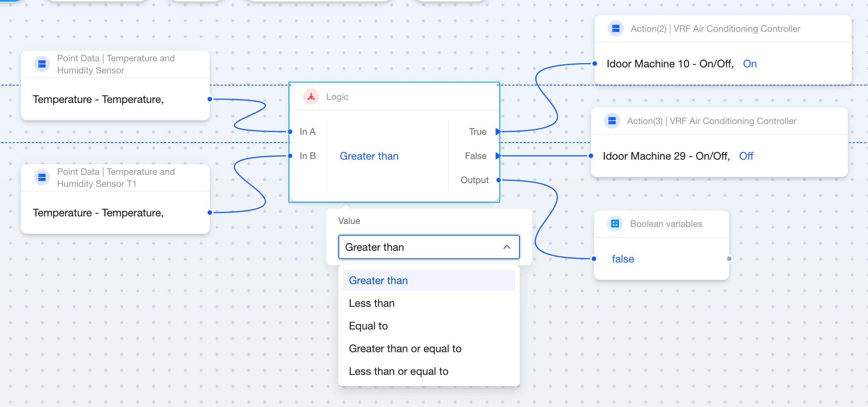Toggle the Boolean variable false value
This screenshot has height=407, width=868.
623,259
